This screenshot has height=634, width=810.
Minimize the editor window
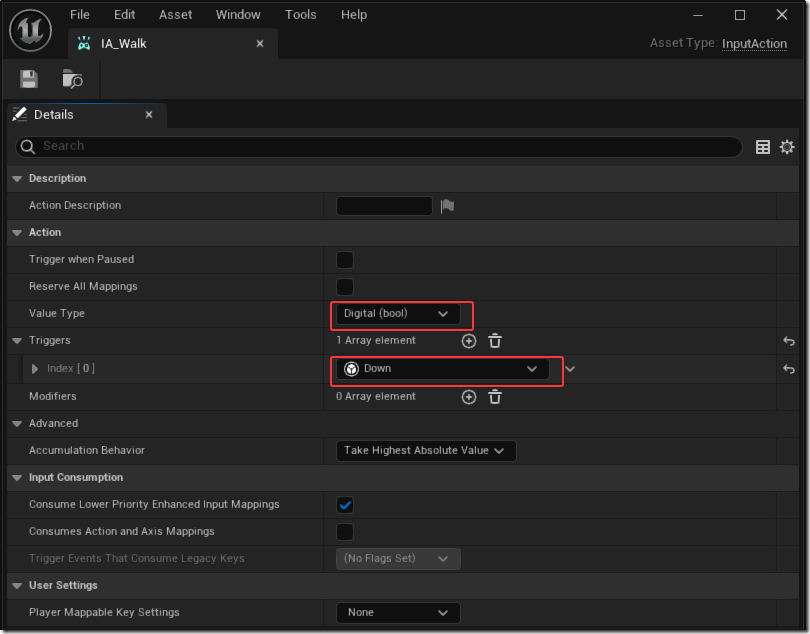698,15
